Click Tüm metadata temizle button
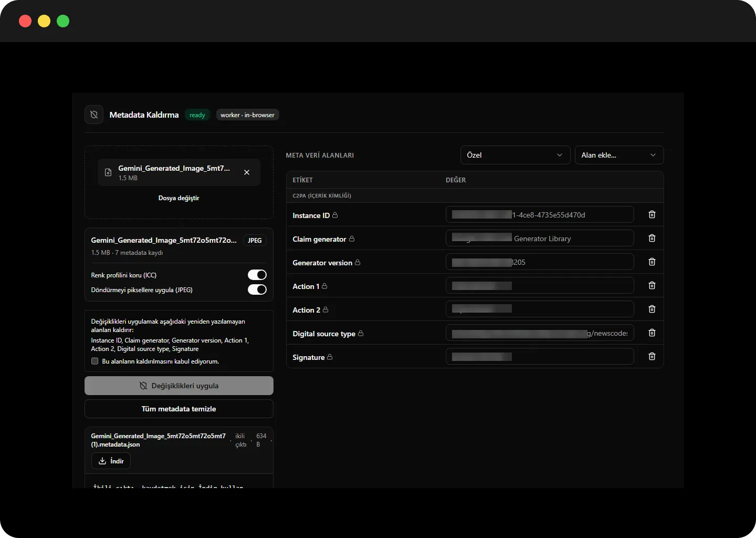 coord(178,409)
